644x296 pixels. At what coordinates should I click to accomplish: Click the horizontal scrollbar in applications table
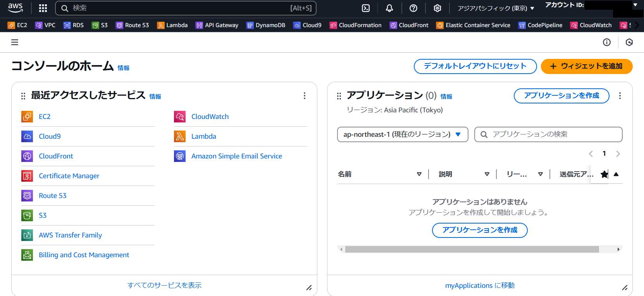tap(472, 249)
